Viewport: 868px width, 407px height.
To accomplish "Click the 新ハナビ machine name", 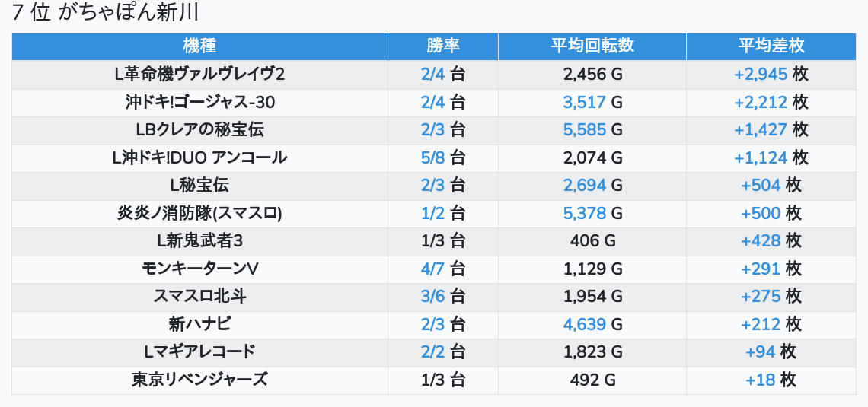I will click(x=199, y=324).
